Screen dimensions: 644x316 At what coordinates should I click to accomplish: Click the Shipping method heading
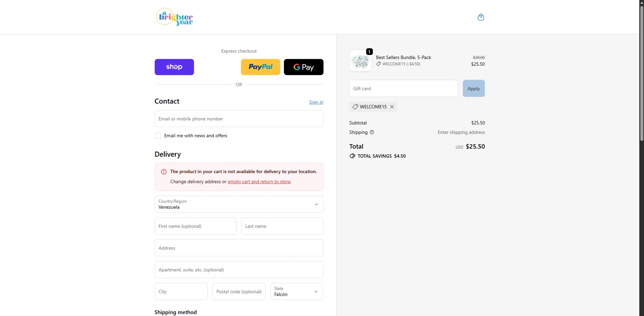point(176,312)
